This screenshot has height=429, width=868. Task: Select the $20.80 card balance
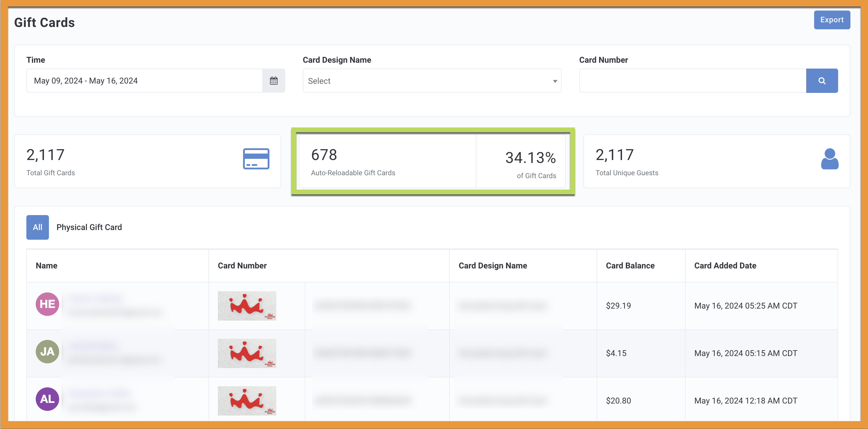(618, 401)
